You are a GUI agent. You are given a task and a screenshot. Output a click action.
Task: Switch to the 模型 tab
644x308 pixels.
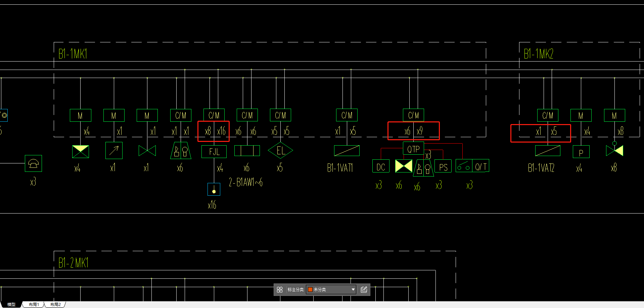point(11,304)
